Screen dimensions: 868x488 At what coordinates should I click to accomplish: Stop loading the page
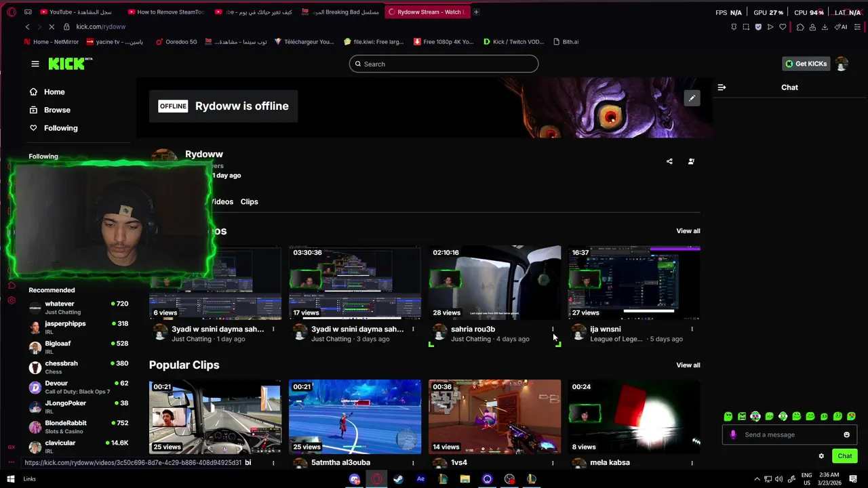(51, 26)
